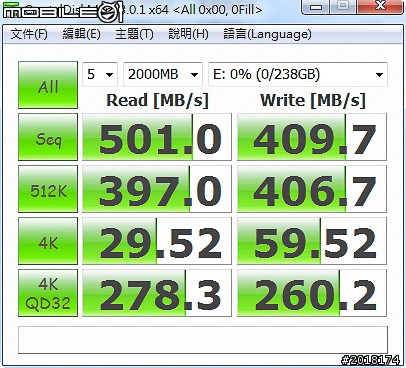Click the 4K read result 29.52
The height and width of the screenshot is (368, 406).
click(x=157, y=241)
